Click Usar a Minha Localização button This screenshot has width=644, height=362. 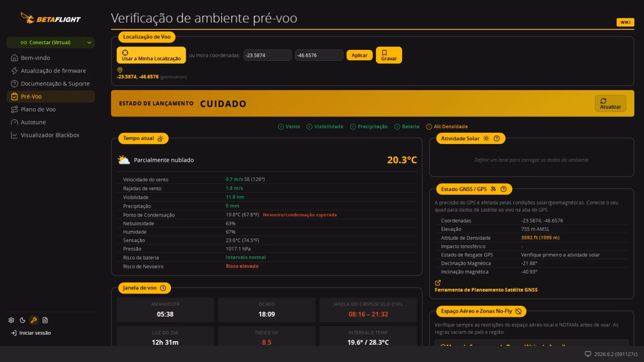point(151,55)
